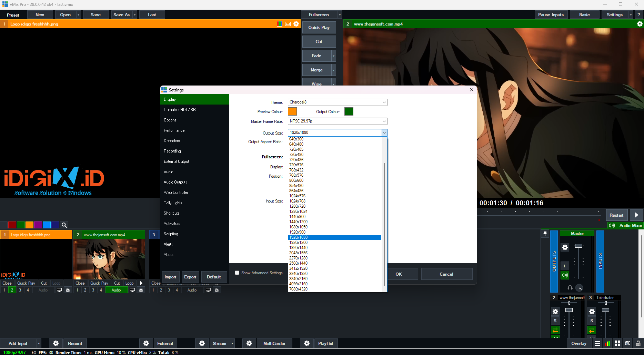The height and width of the screenshot is (355, 644).
Task: Select 3840x2160 in the output size list
Action: tap(335, 279)
